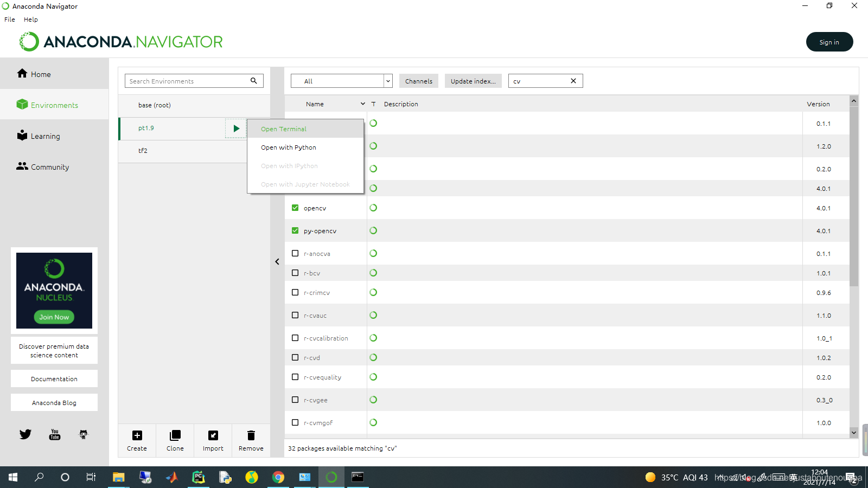Choose Open with Jupyter Notebook
This screenshot has width=868, height=488.
coord(305,184)
